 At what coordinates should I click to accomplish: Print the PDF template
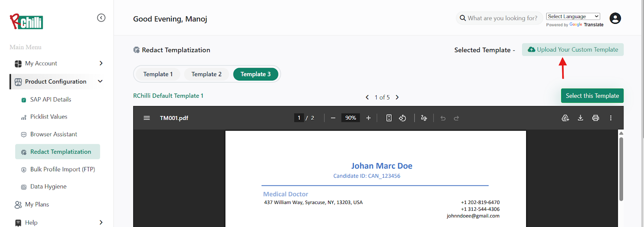(x=596, y=118)
